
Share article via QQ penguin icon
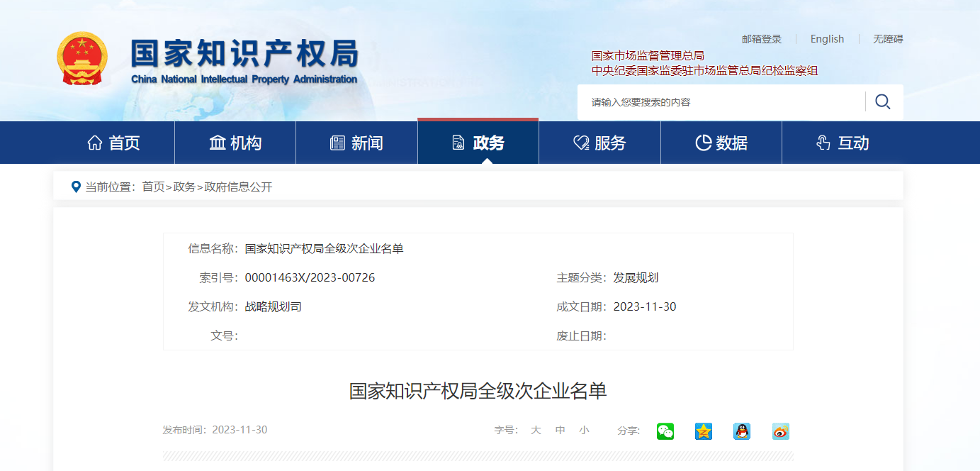[x=742, y=431]
